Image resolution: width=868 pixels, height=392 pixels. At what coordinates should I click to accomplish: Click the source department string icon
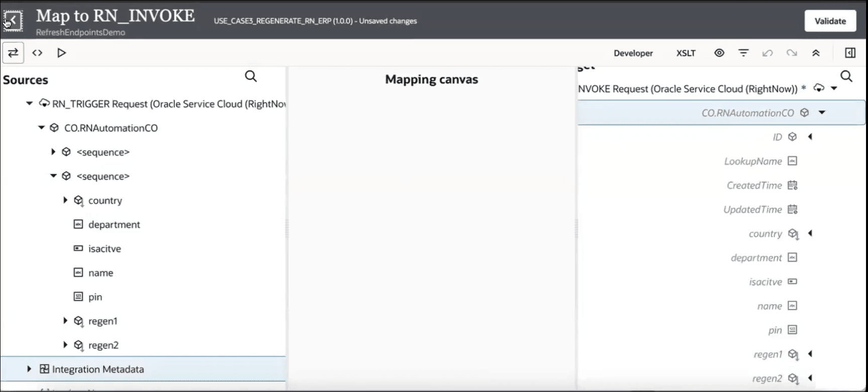[78, 224]
